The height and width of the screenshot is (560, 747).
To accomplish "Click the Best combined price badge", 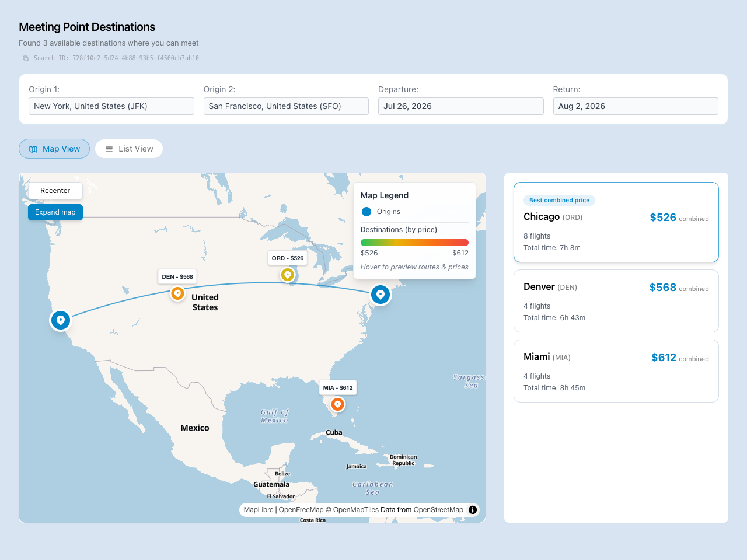I will (559, 200).
